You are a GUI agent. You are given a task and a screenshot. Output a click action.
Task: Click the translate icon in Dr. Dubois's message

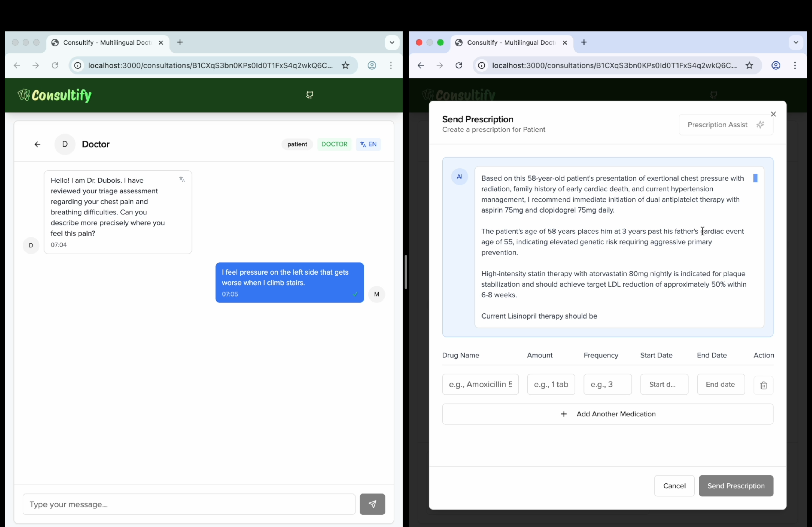(x=182, y=179)
